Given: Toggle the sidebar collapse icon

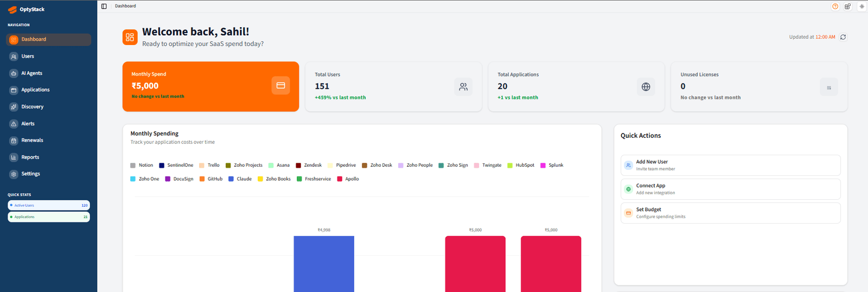Looking at the screenshot, I should point(104,6).
